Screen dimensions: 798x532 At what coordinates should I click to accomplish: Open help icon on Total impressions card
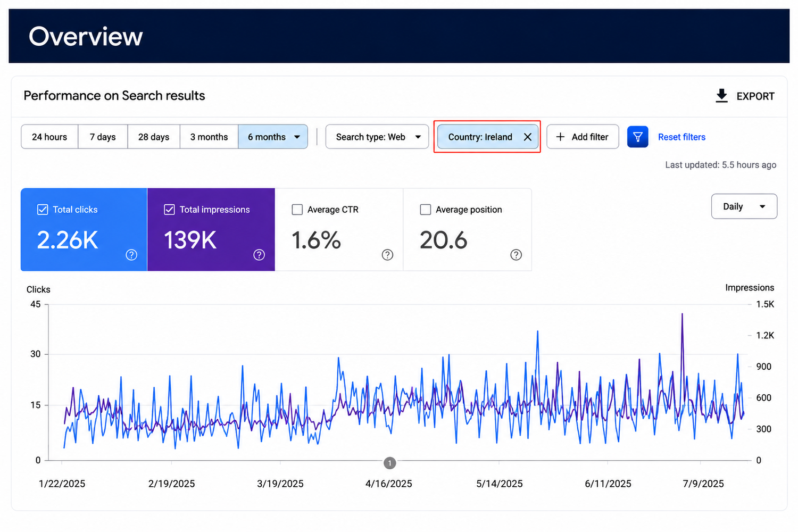(259, 255)
